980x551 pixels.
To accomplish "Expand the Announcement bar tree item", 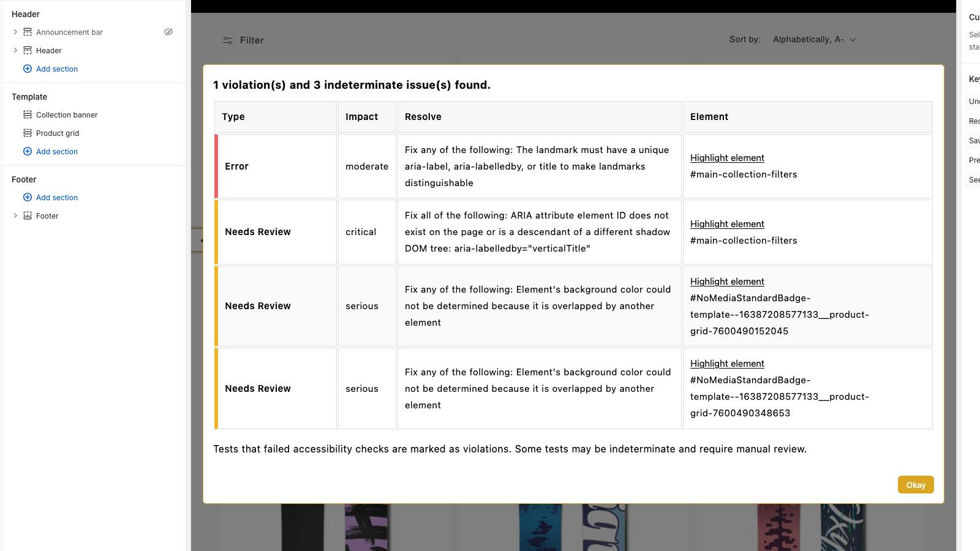I will (15, 32).
